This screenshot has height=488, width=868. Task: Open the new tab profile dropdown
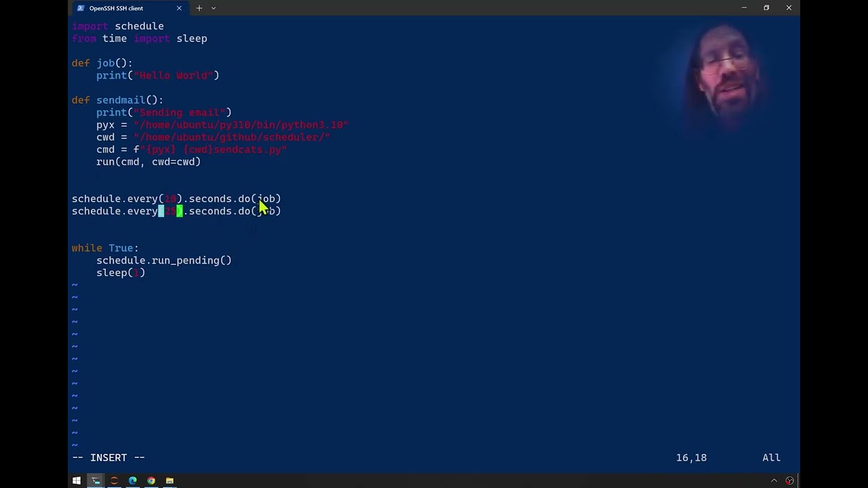(x=214, y=8)
